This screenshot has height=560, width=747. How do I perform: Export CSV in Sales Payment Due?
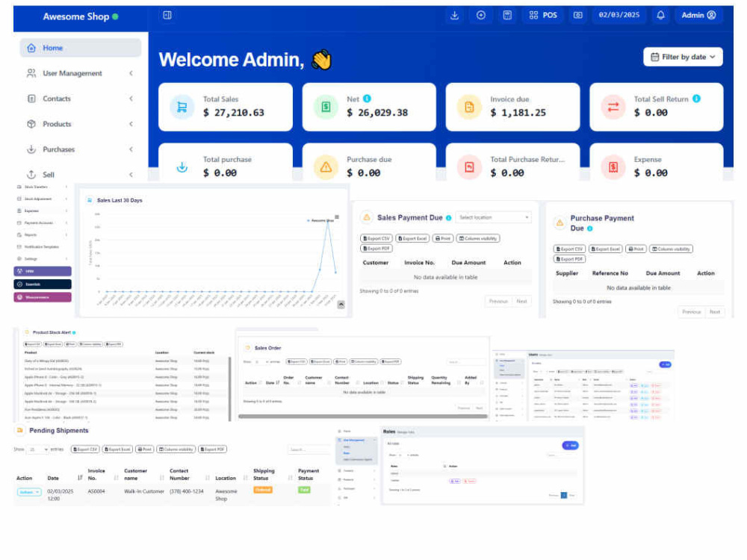tap(376, 238)
